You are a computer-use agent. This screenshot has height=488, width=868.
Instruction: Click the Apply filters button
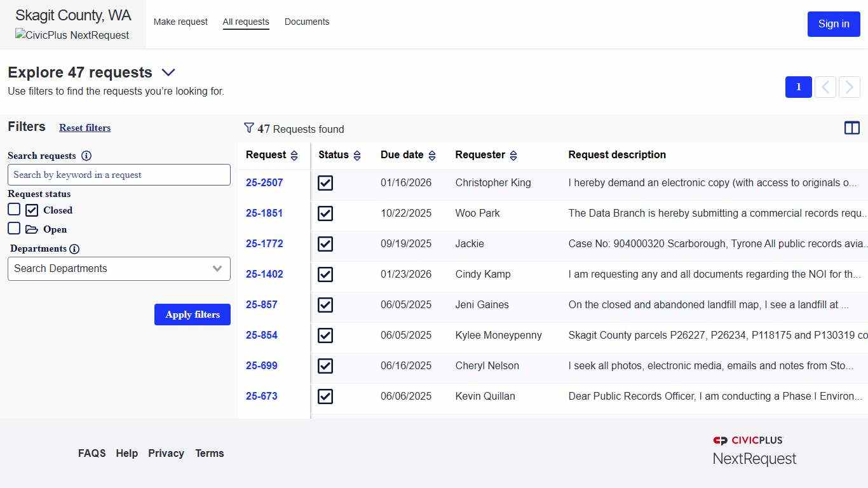click(x=192, y=315)
